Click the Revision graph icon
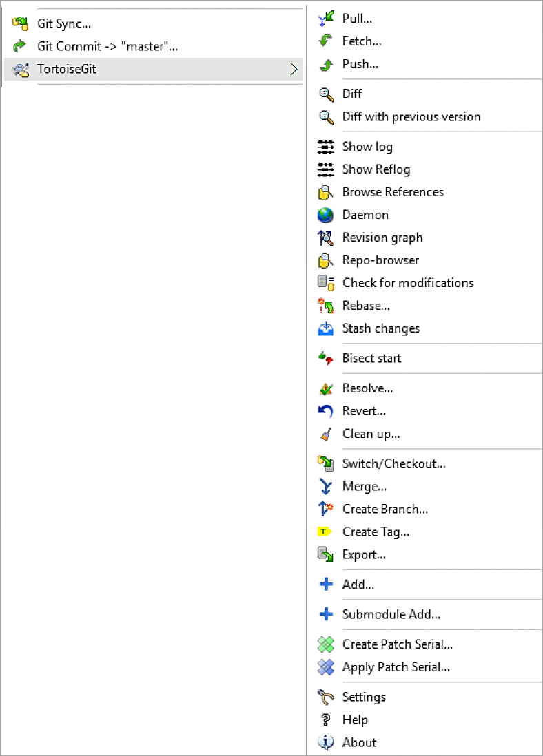This screenshot has width=543, height=756. (326, 238)
